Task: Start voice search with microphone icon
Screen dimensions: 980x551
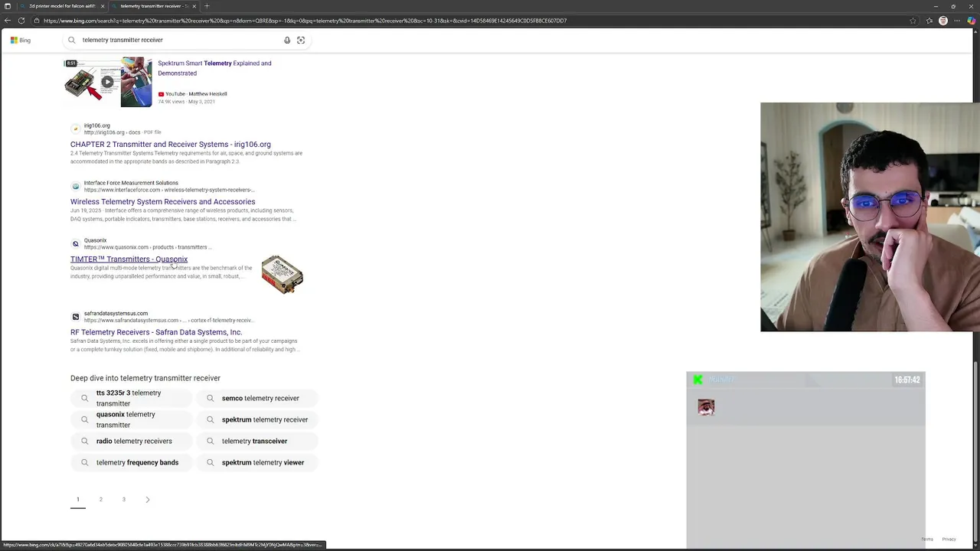Action: (287, 40)
